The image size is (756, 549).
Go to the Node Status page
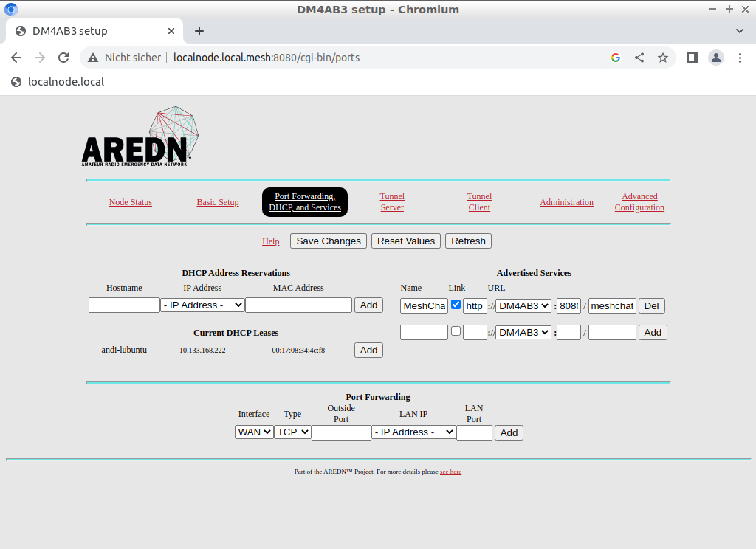[x=131, y=202]
